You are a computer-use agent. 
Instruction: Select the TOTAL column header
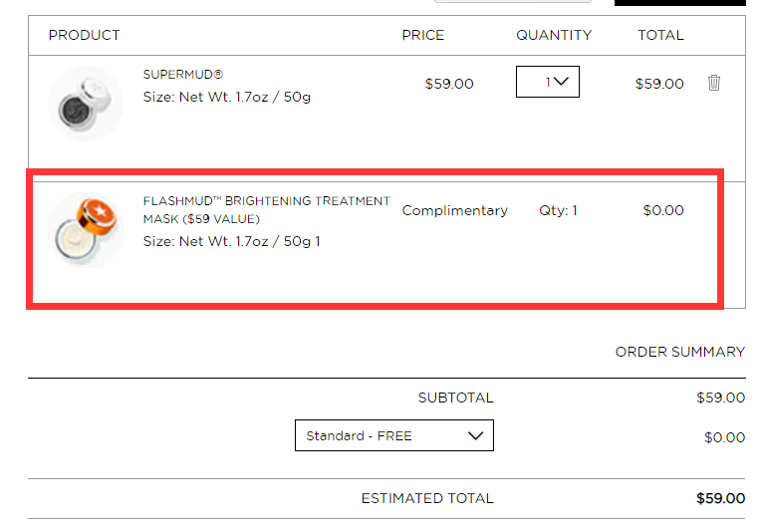pos(660,35)
